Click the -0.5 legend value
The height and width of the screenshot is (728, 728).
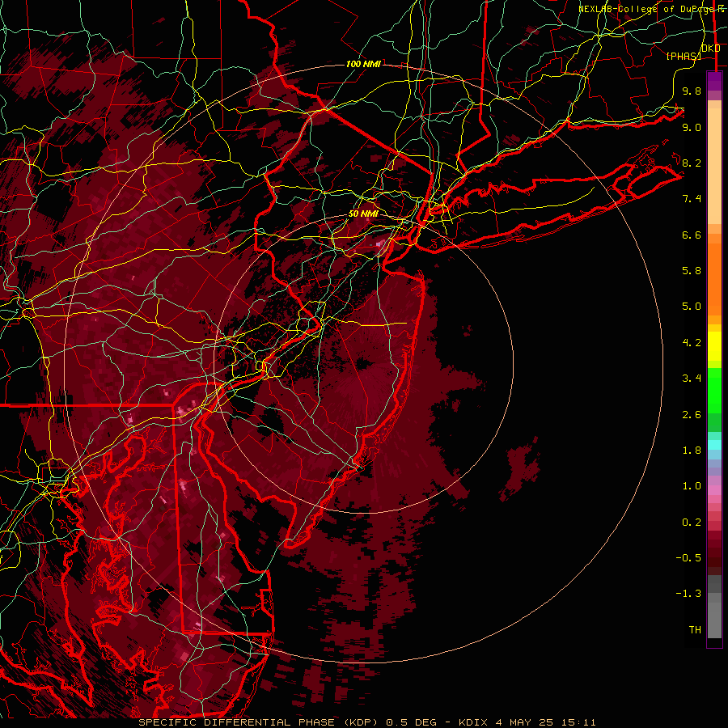(x=688, y=558)
